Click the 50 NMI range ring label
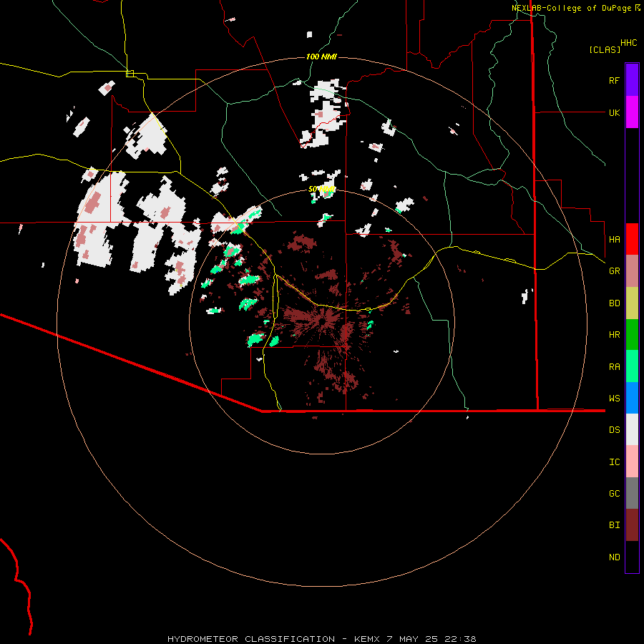Viewport: 644px width, 644px height. [x=321, y=189]
